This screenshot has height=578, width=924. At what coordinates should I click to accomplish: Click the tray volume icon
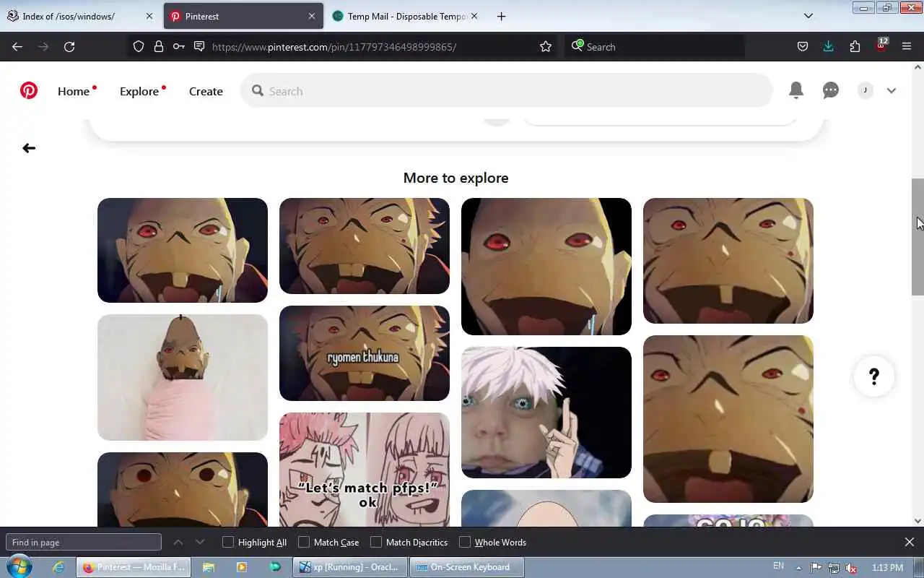pos(852,568)
